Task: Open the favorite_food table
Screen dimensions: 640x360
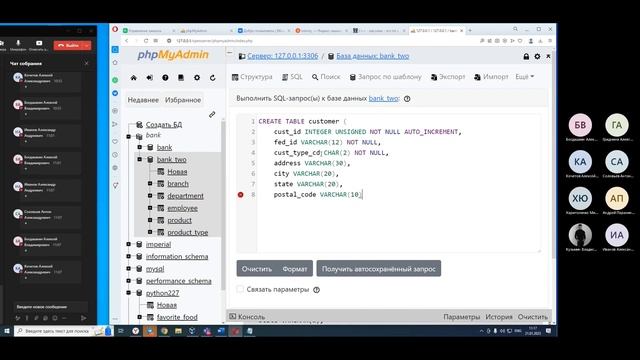Action: click(177, 317)
